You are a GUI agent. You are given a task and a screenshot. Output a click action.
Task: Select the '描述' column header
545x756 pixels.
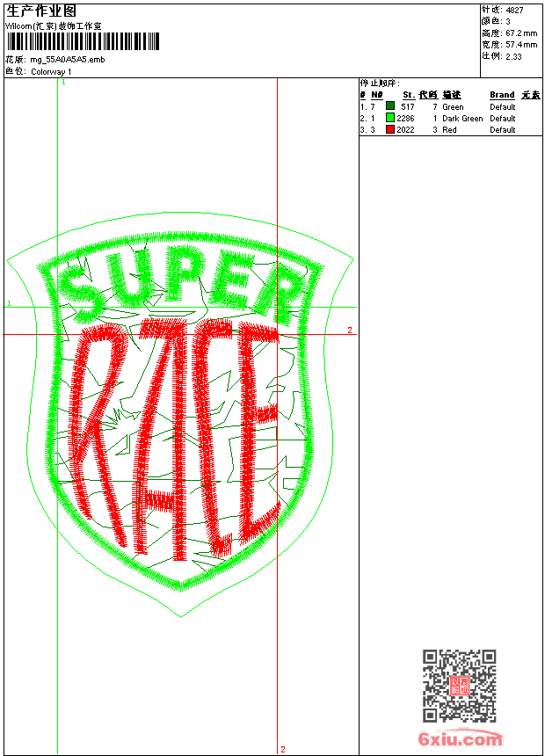(452, 95)
